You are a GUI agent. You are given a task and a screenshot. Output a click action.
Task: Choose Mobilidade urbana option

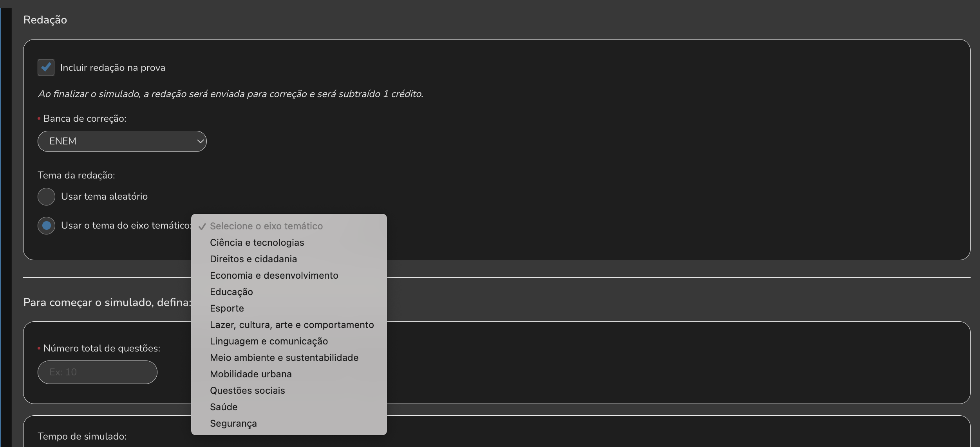click(289, 374)
